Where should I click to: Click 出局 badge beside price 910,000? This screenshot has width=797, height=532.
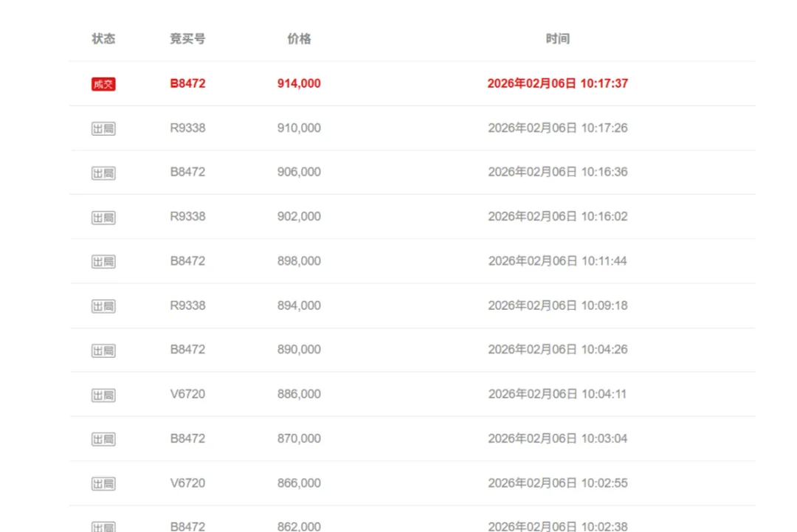click(x=103, y=128)
